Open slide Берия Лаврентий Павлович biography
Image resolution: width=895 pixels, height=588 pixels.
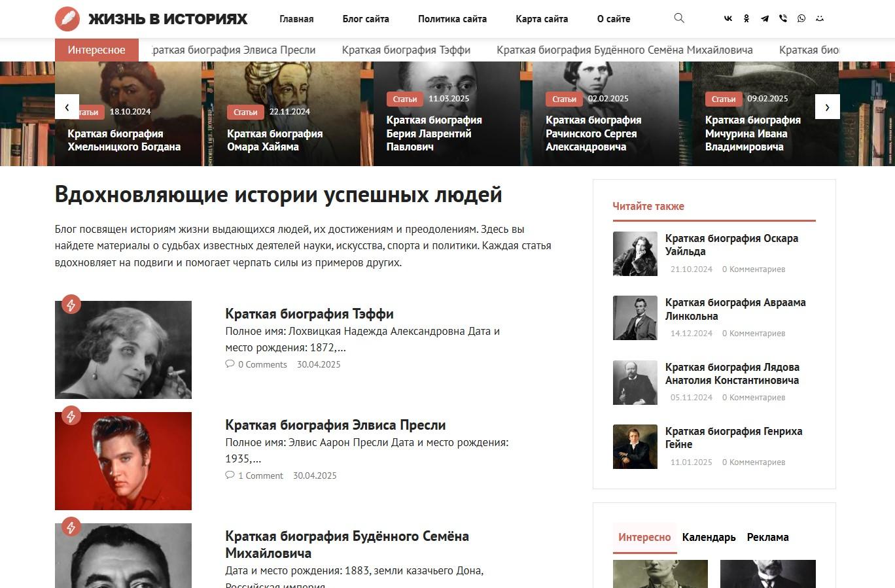coord(434,133)
